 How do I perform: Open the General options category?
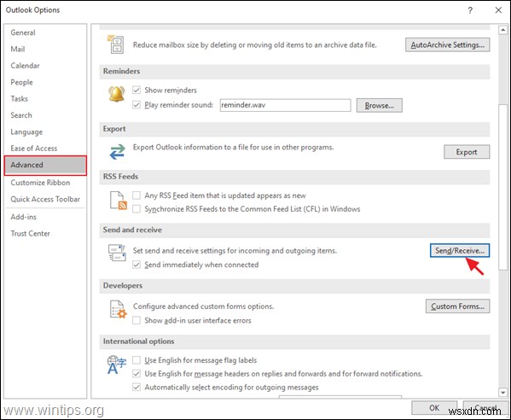tap(45, 32)
